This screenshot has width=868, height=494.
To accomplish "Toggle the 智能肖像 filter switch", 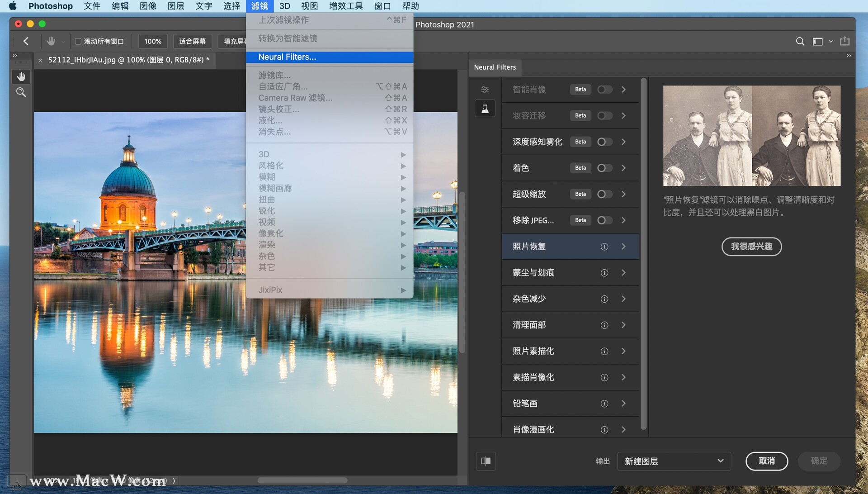I will click(604, 90).
